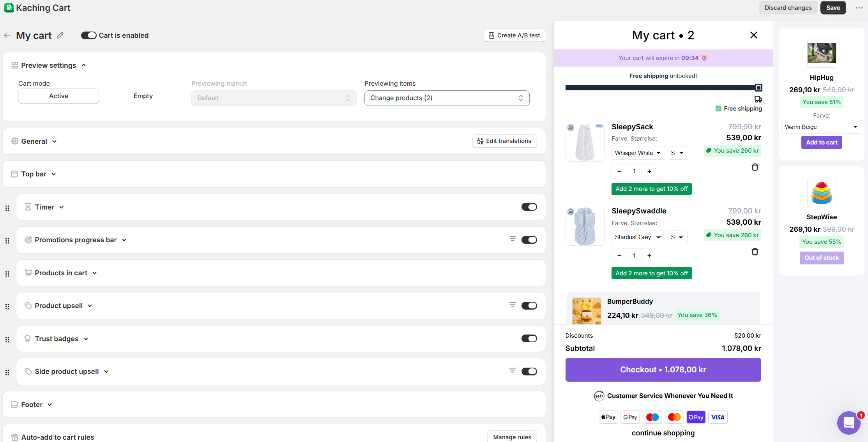Decrease SleepySwaddle quantity with minus
Viewport: 868px width, 442px height.
(x=619, y=256)
